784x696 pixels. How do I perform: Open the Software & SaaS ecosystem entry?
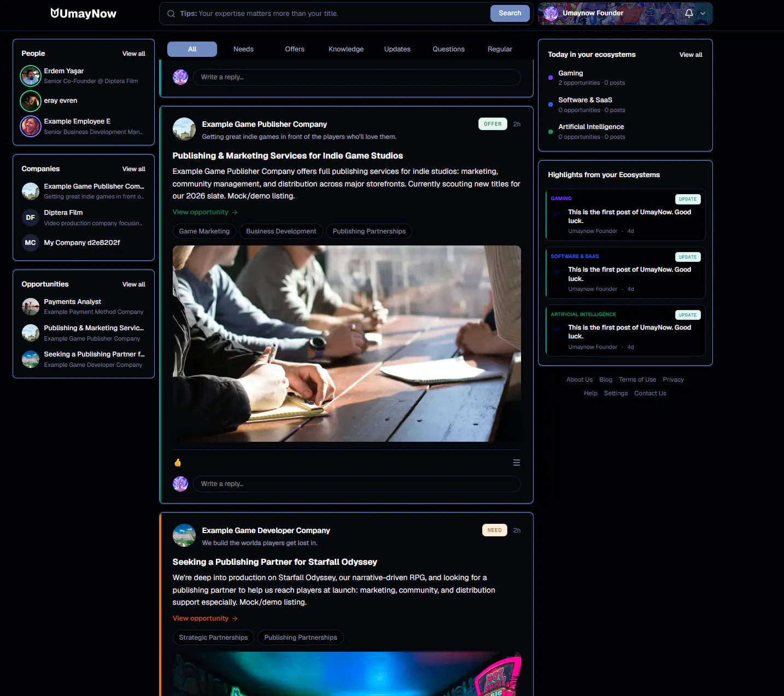[625, 105]
